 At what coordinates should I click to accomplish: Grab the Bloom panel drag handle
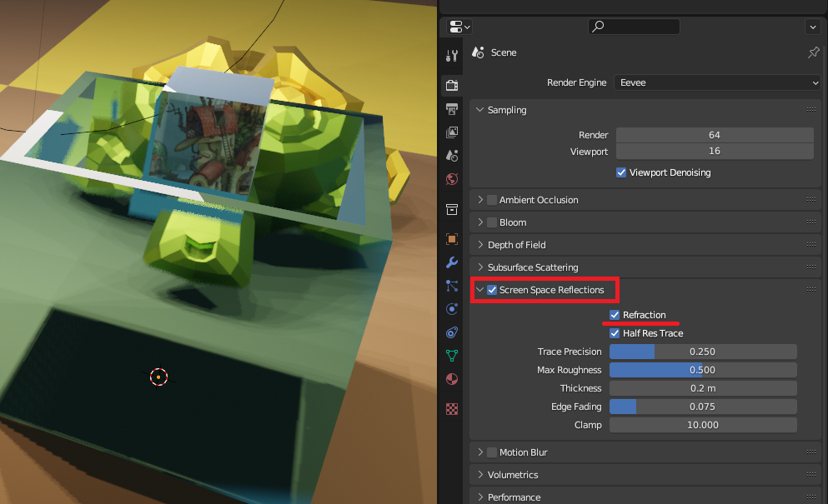point(811,222)
